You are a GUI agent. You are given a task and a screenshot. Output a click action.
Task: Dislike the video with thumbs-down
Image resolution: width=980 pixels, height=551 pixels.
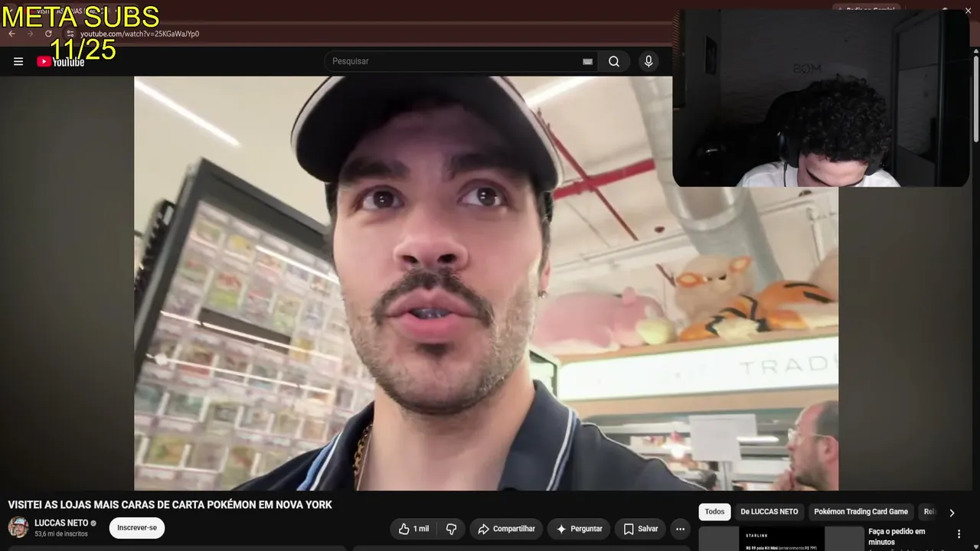452,529
